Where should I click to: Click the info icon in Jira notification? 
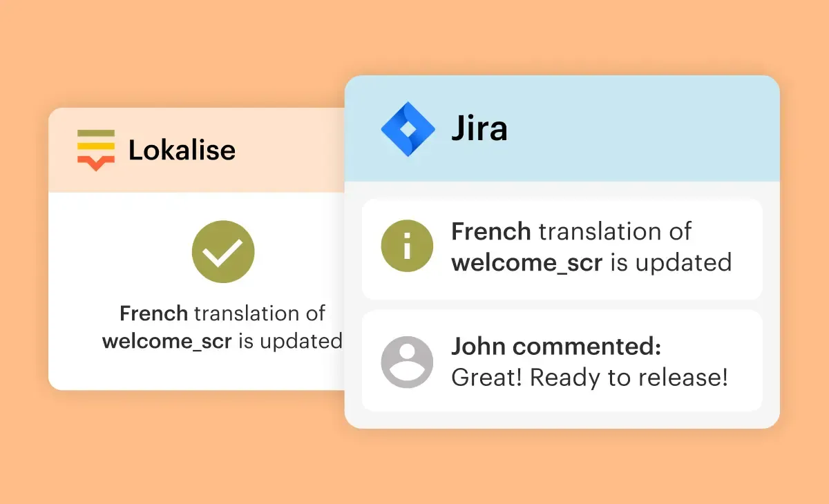click(x=407, y=246)
